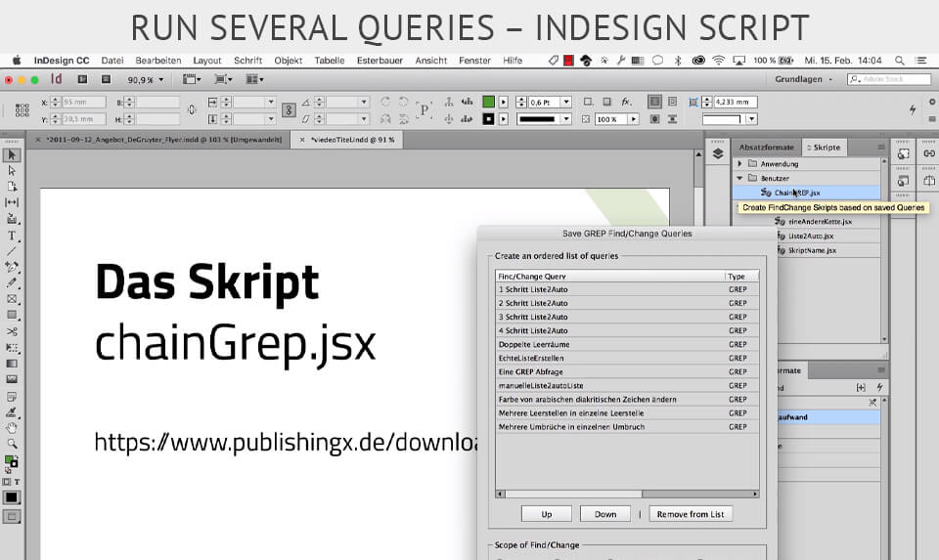The height and width of the screenshot is (560, 939).
Task: Click the Down button in dialog
Action: point(605,514)
